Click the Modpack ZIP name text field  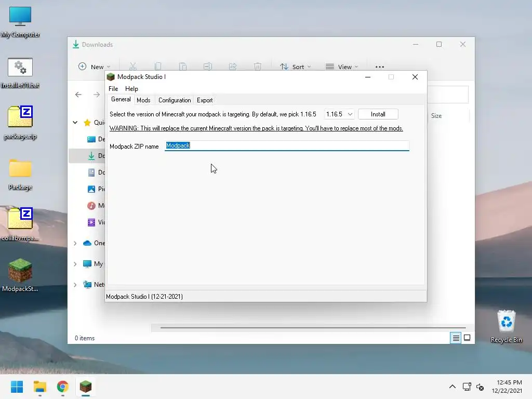pos(287,146)
